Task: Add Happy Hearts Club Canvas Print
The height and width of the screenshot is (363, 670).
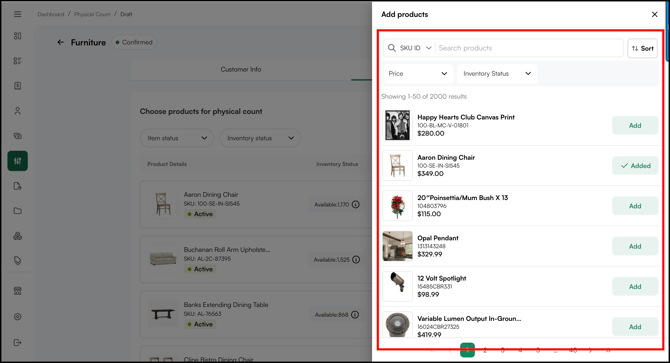Action: pos(635,126)
